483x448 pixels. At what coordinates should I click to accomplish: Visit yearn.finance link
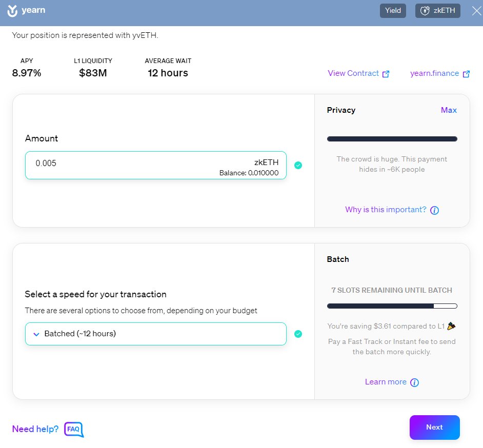tap(434, 73)
